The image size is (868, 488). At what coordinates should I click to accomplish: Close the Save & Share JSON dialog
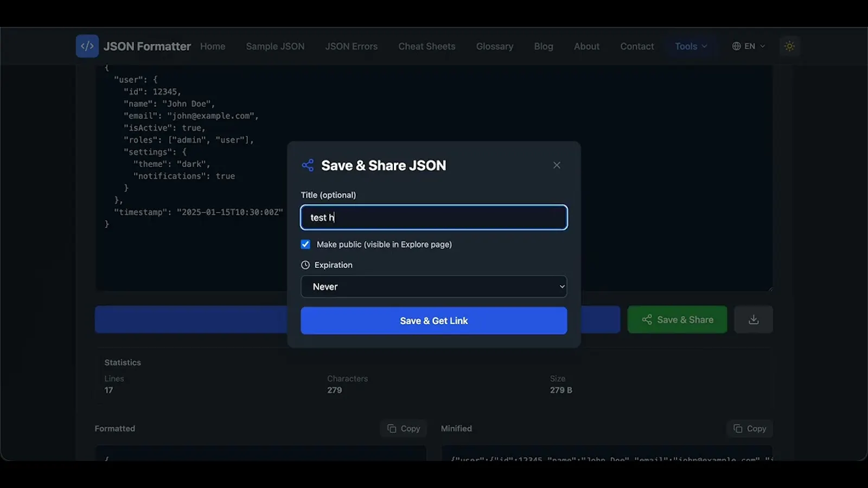pos(557,165)
